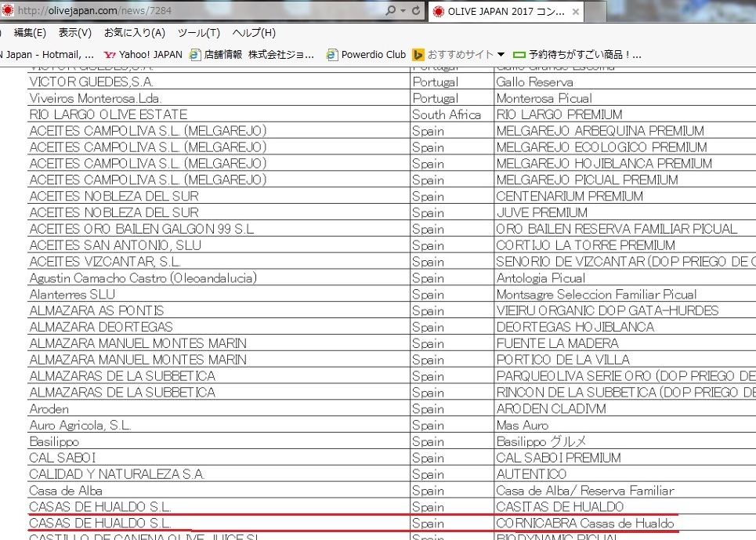Screen dimensions: 756x540
Task: Open the ヘルプ(H) menu
Action: point(254,33)
